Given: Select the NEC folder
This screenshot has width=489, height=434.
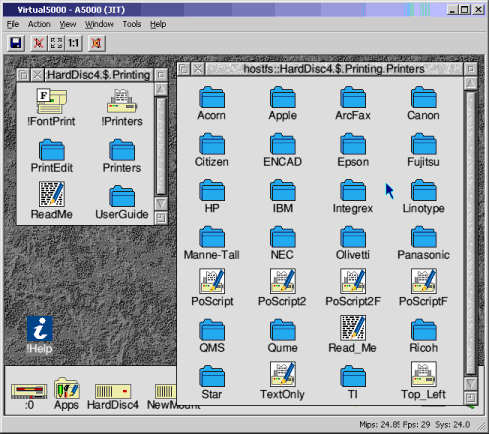Looking at the screenshot, I should coord(283,243).
